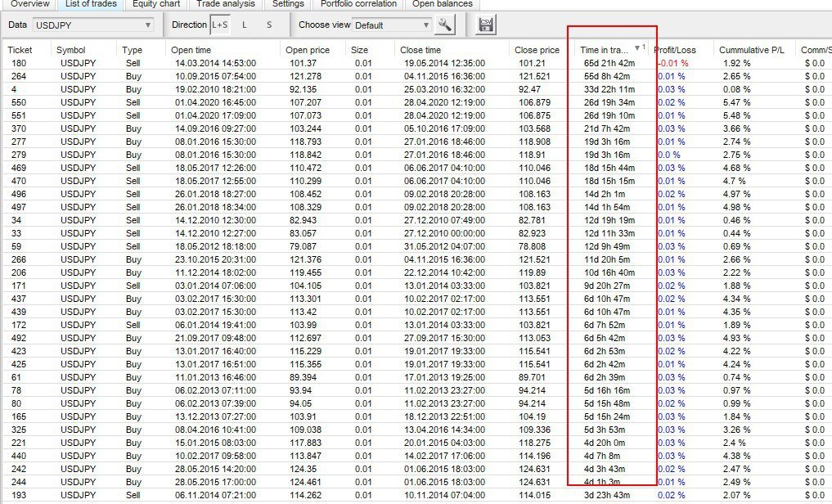832x504 pixels.
Task: Click close time 27.12.2010 00:00:00
Action: click(x=445, y=233)
